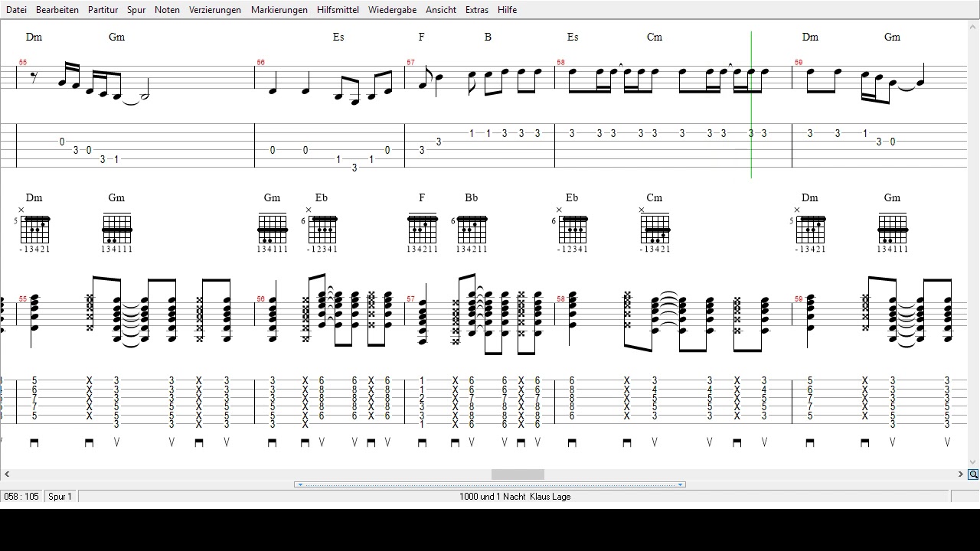Click the B chord label above melody measure 57
Image resolution: width=980 pixels, height=551 pixels.
[488, 37]
